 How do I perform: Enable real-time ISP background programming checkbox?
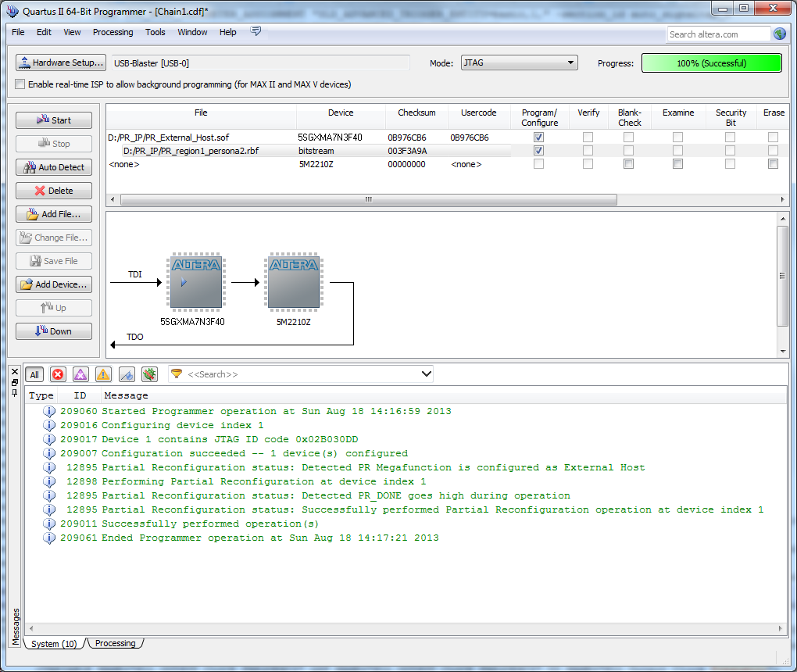tap(20, 84)
